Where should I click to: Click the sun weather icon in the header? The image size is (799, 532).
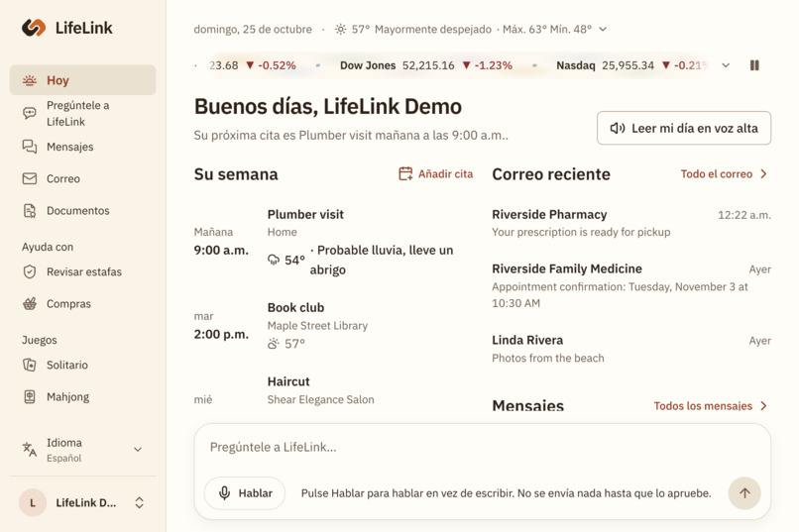pos(340,30)
